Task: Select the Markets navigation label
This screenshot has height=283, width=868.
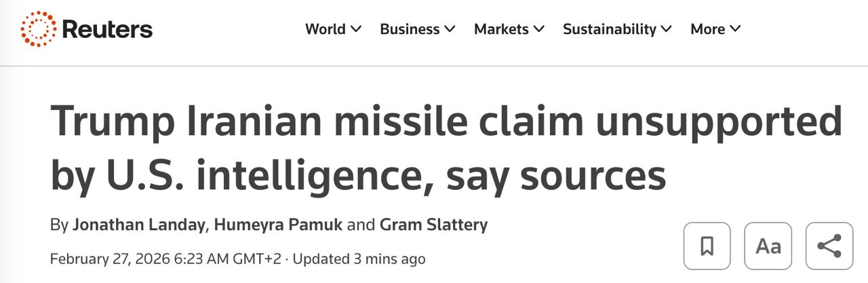Action: (x=501, y=29)
